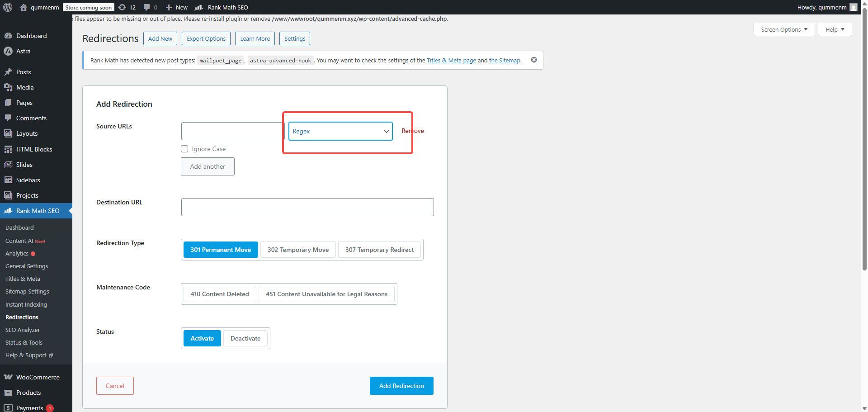Click the home icon beside qummenm
This screenshot has height=412, width=868.
click(24, 7)
